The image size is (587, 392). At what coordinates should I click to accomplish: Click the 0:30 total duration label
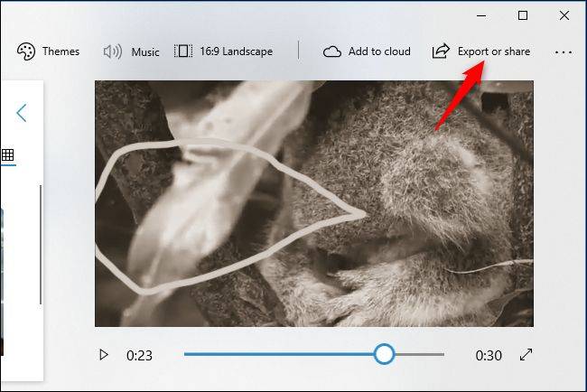coord(489,355)
